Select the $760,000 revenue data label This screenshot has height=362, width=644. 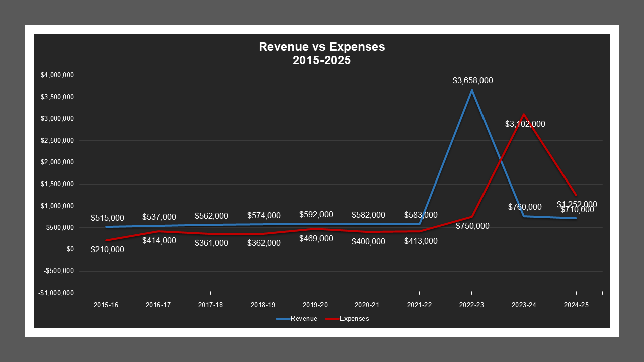coord(525,207)
